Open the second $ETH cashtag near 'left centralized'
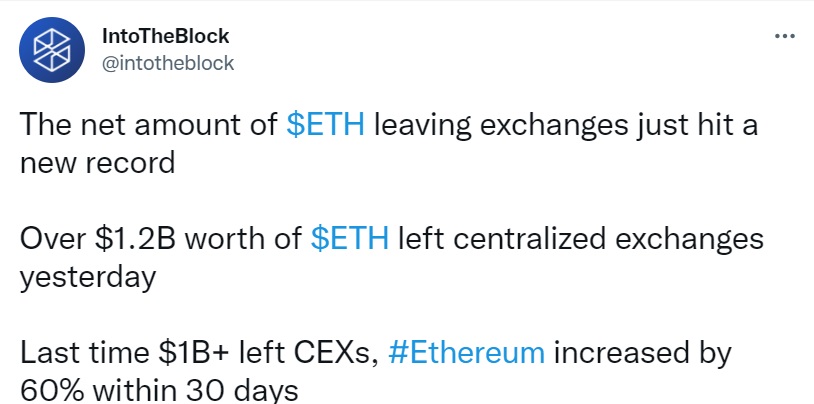The image size is (814, 404). (349, 238)
